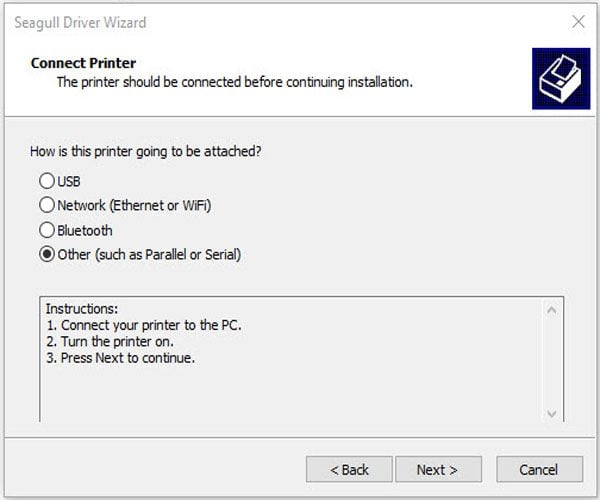
Task: Cancel the driver installation
Action: click(x=538, y=469)
